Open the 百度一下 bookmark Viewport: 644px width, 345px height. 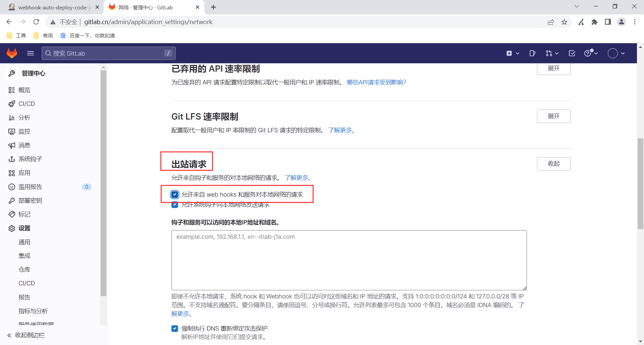click(87, 36)
